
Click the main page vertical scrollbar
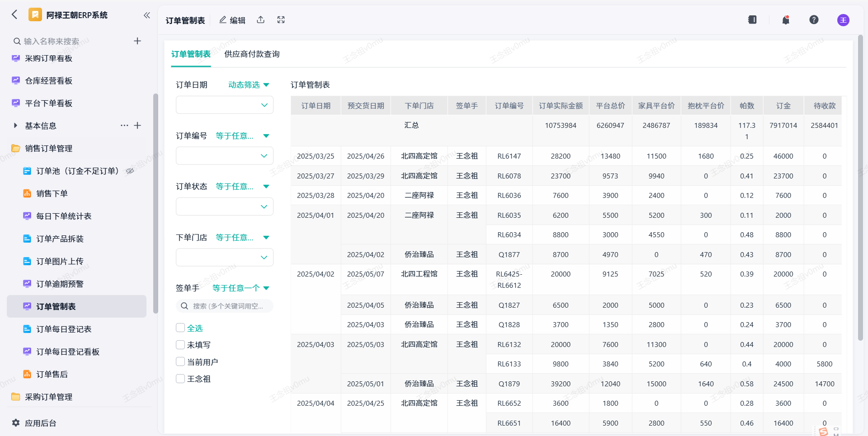pos(860,188)
